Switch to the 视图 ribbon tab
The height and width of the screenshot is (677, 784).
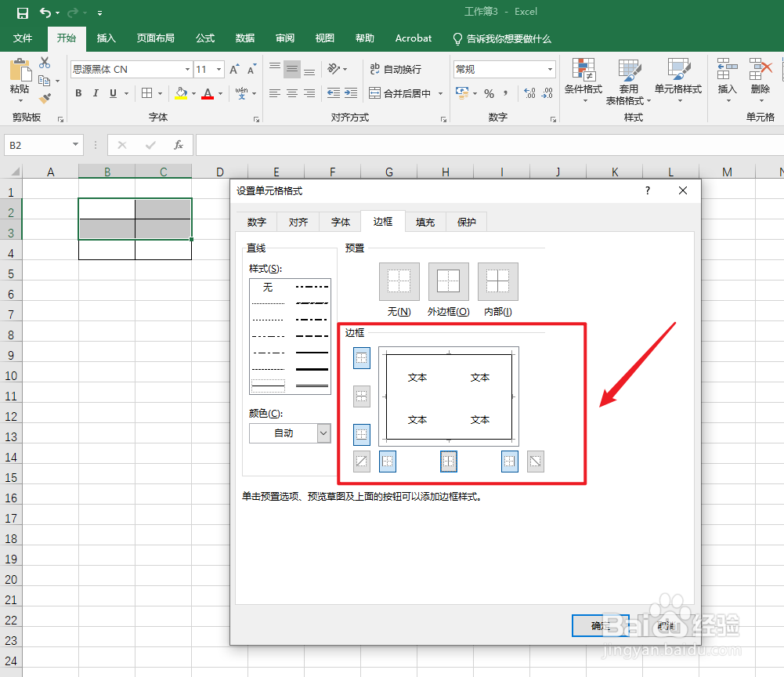[325, 38]
